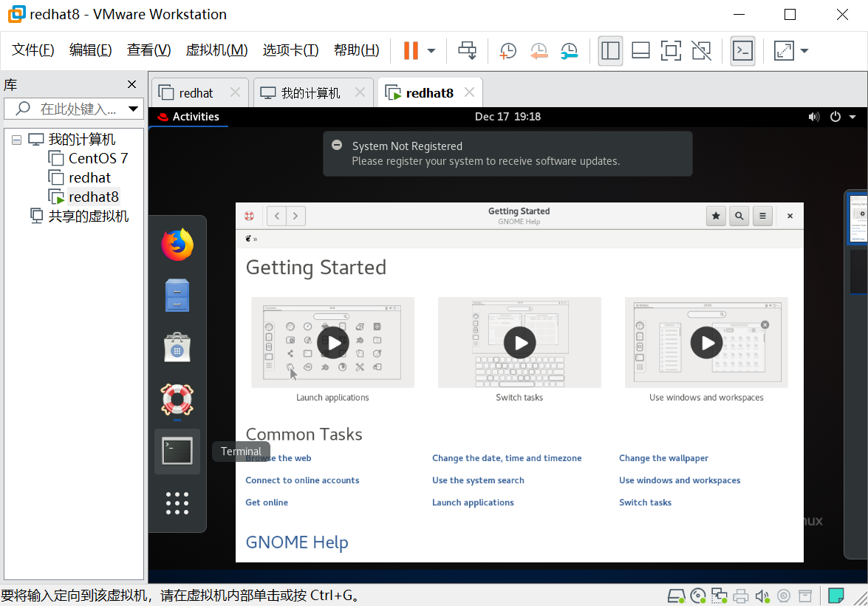Click the Activities button in GNOME top bar
Screen dimensions: 868x606
[x=189, y=116]
